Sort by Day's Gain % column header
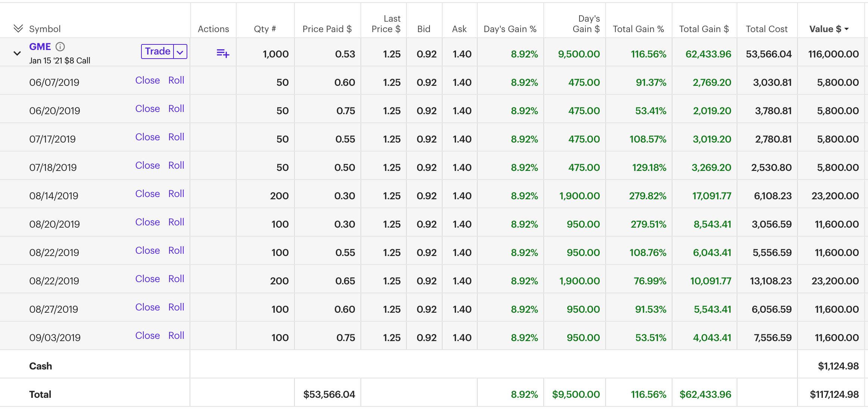Viewport: 868px width, 409px height. [510, 29]
